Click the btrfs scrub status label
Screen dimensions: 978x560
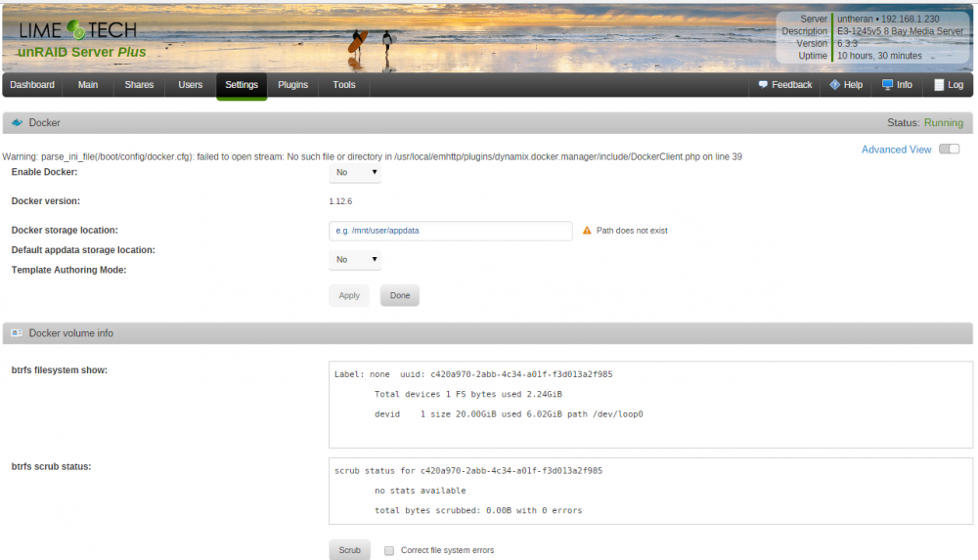pyautogui.click(x=51, y=466)
